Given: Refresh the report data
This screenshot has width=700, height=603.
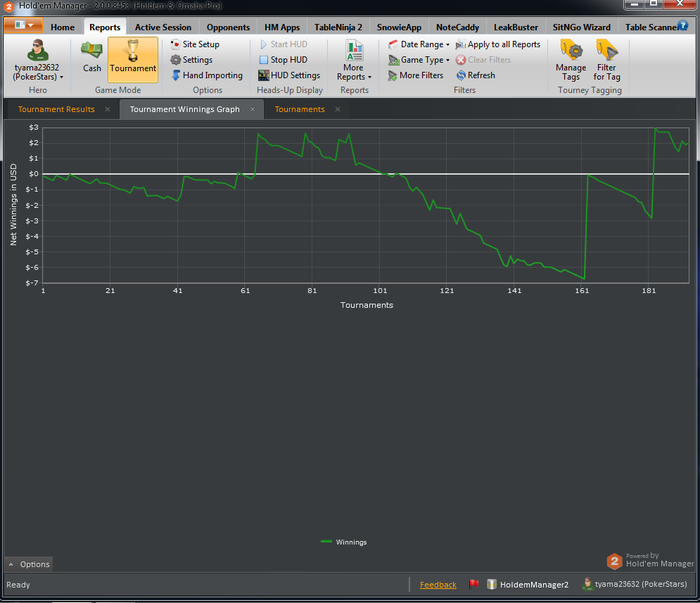Looking at the screenshot, I should tap(476, 75).
